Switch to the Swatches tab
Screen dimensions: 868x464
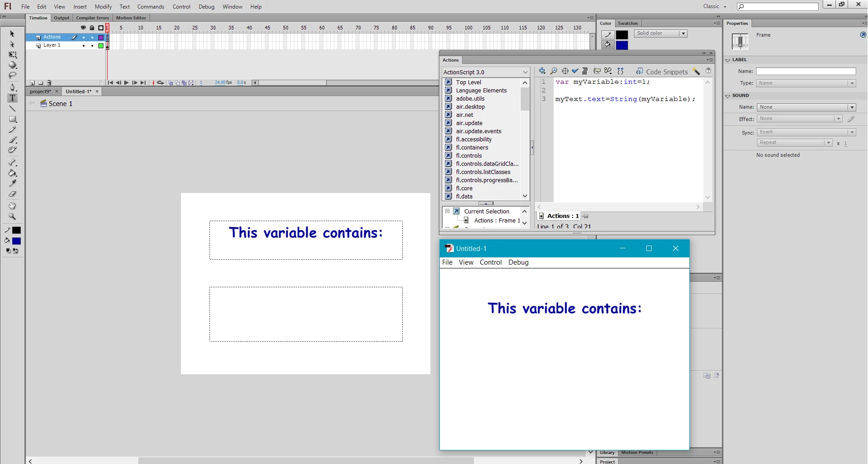(x=628, y=24)
